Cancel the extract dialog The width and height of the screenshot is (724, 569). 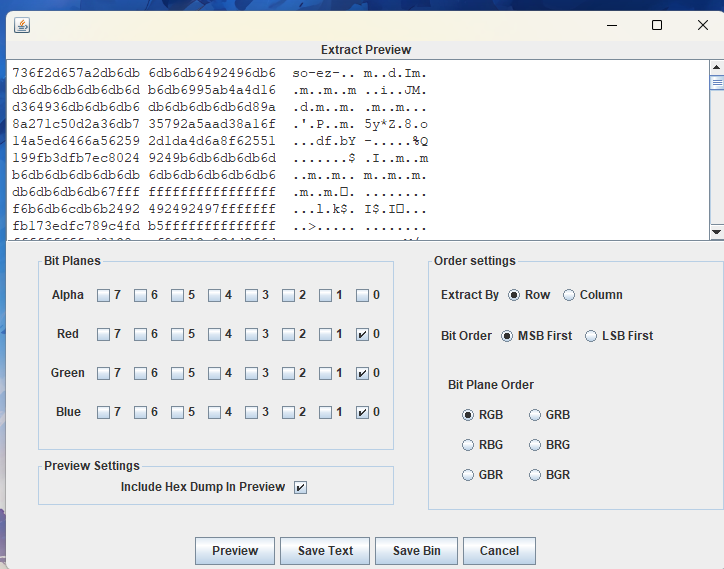[499, 551]
